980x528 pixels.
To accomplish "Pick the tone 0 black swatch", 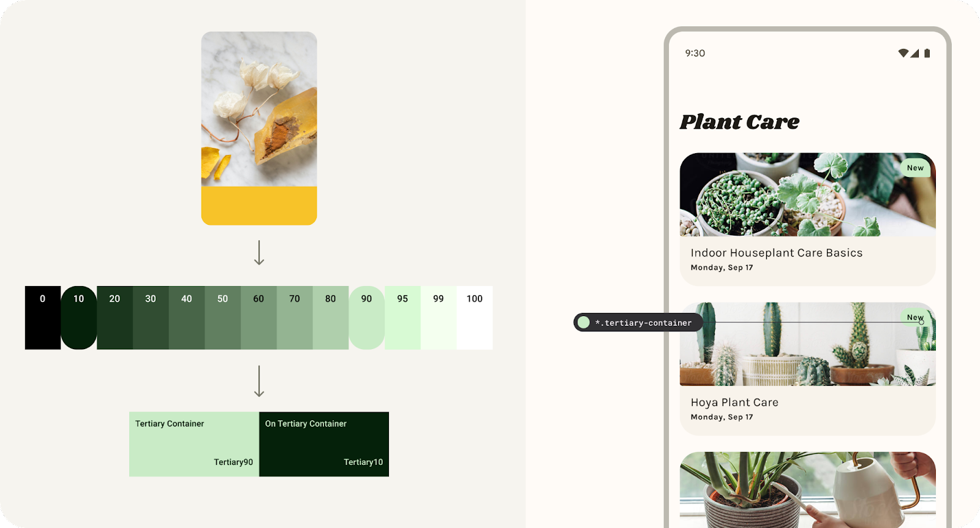I will (x=43, y=317).
